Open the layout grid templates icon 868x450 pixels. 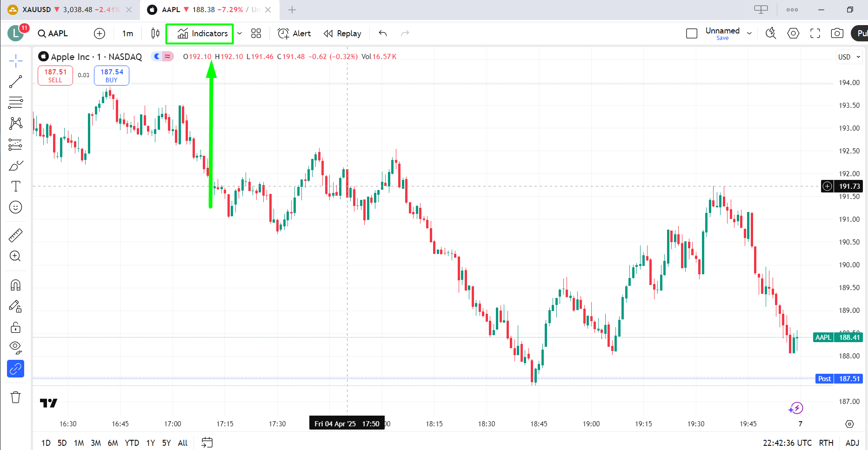tap(256, 33)
